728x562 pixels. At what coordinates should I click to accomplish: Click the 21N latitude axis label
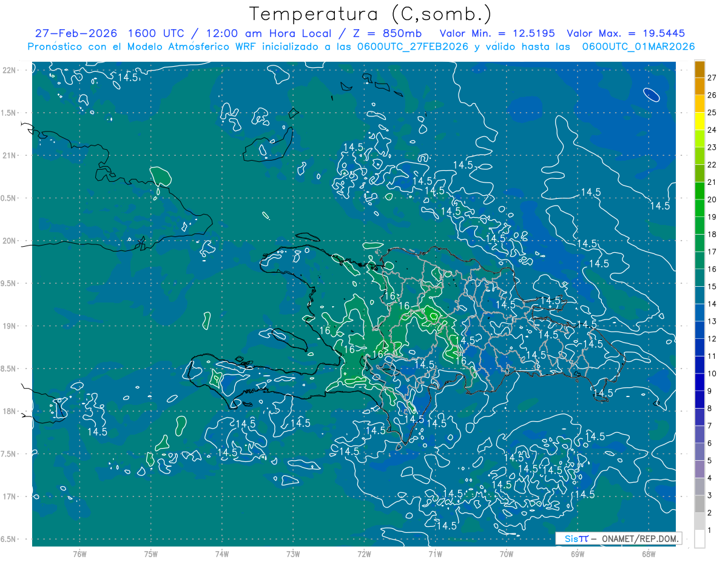click(x=9, y=155)
